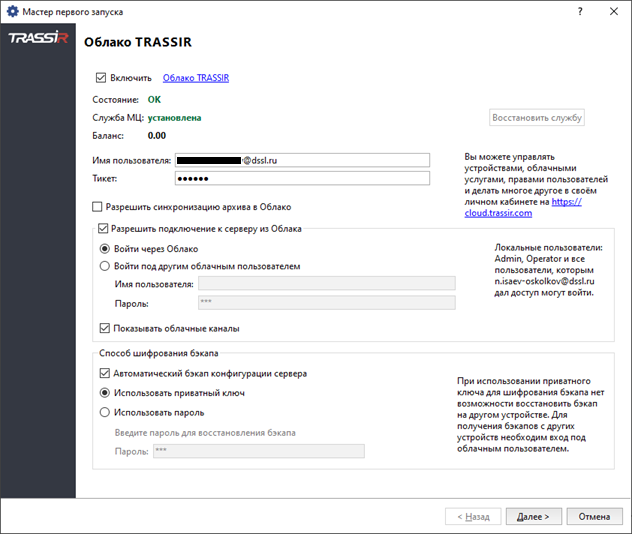The image size is (632, 534).
Task: Enable archive synchronization to cloud checkbox
Action: point(98,207)
